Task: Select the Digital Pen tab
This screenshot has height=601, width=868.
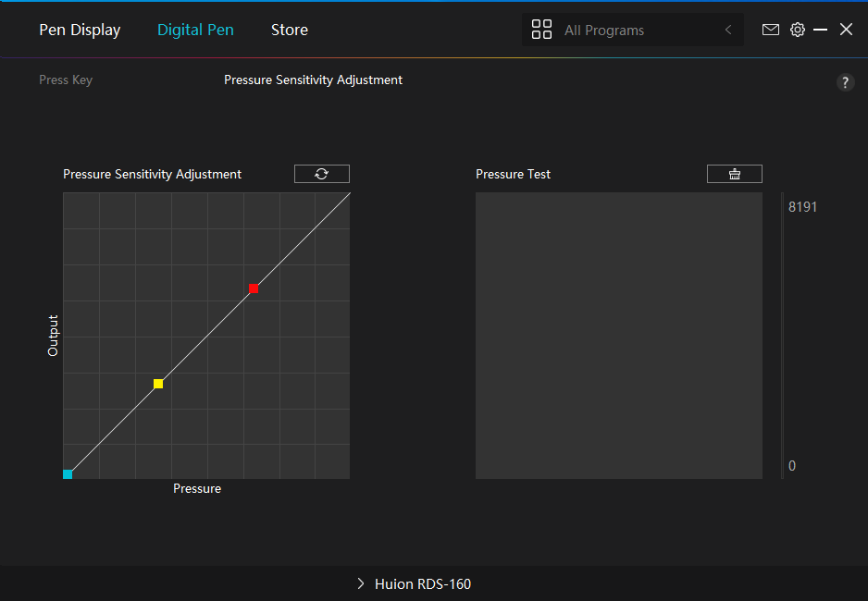Action: coord(195,30)
